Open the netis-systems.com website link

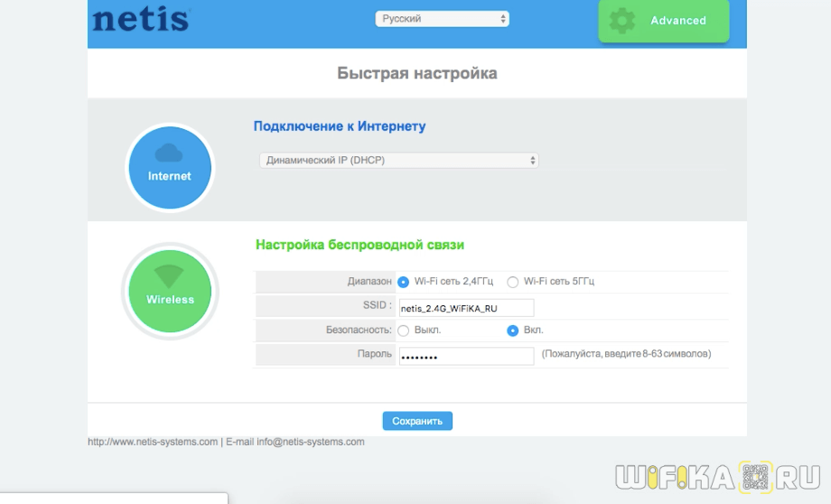153,442
